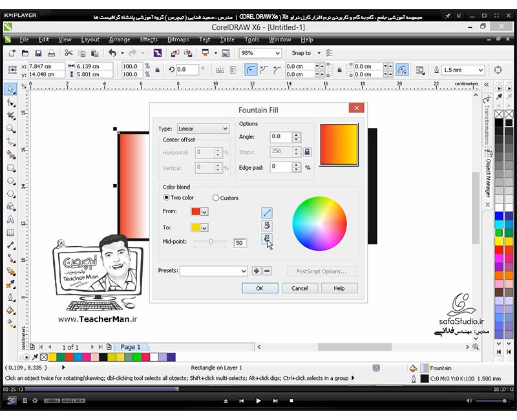Select the Table tool
This screenshot has height=420, width=517.
pos(11,233)
